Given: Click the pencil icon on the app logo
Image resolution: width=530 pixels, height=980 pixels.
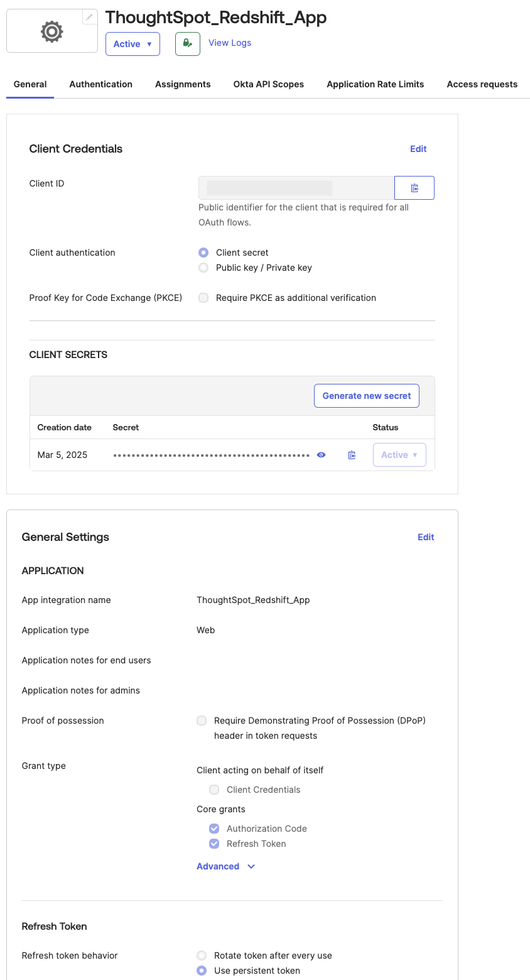Looking at the screenshot, I should click(x=90, y=18).
